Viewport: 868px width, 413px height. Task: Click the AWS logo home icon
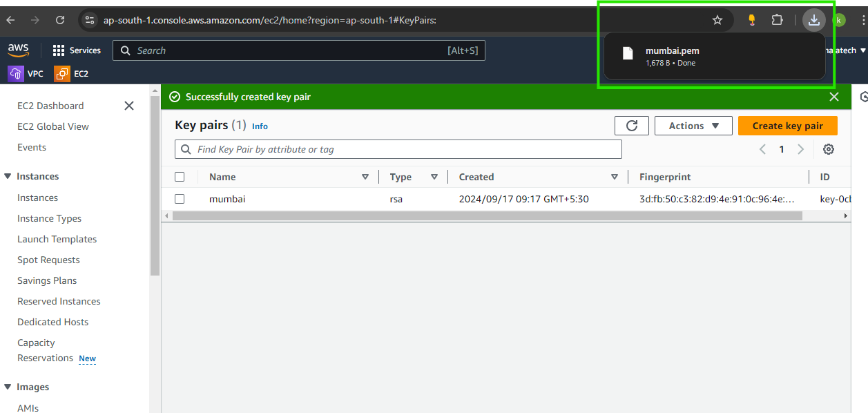point(19,50)
